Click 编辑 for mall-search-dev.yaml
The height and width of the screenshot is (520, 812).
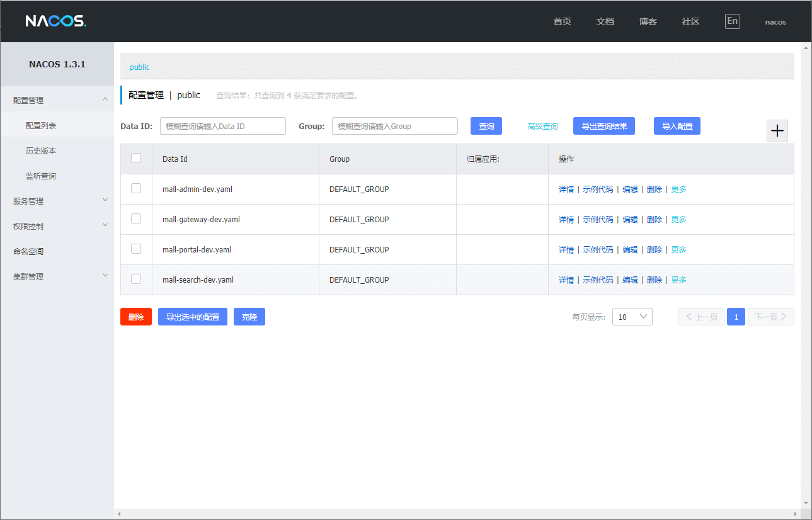pos(630,280)
